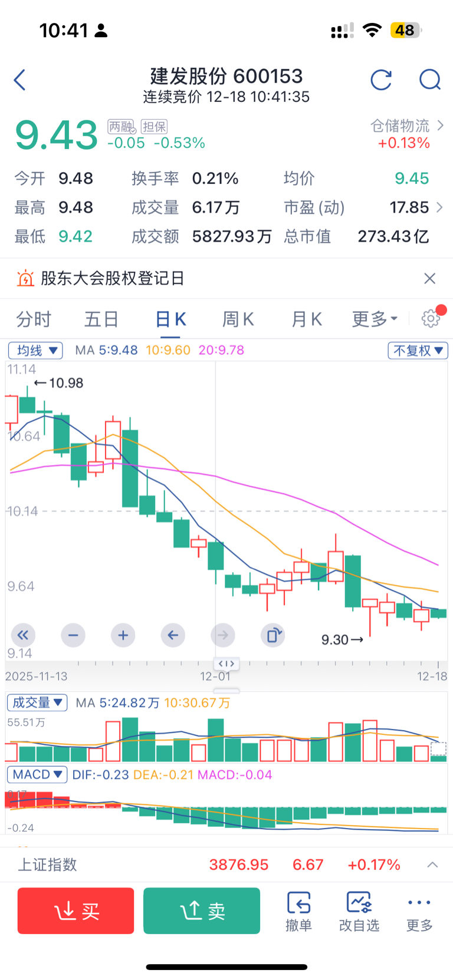Zoom in chart with plus button
The image size is (453, 980).
[x=123, y=635]
